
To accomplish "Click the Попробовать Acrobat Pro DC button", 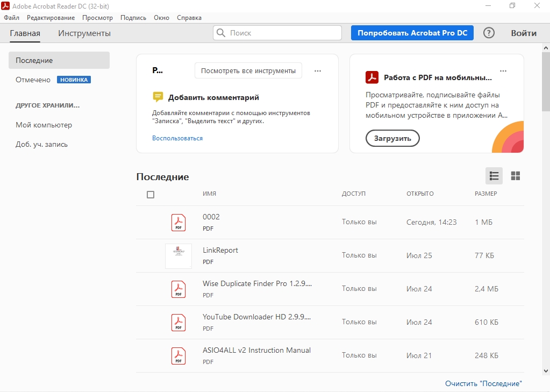I will point(412,33).
